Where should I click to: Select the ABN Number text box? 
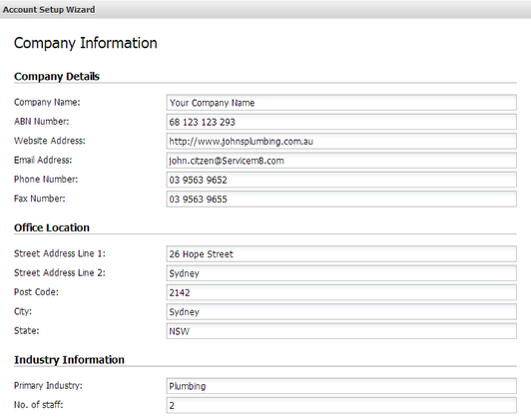(341, 122)
